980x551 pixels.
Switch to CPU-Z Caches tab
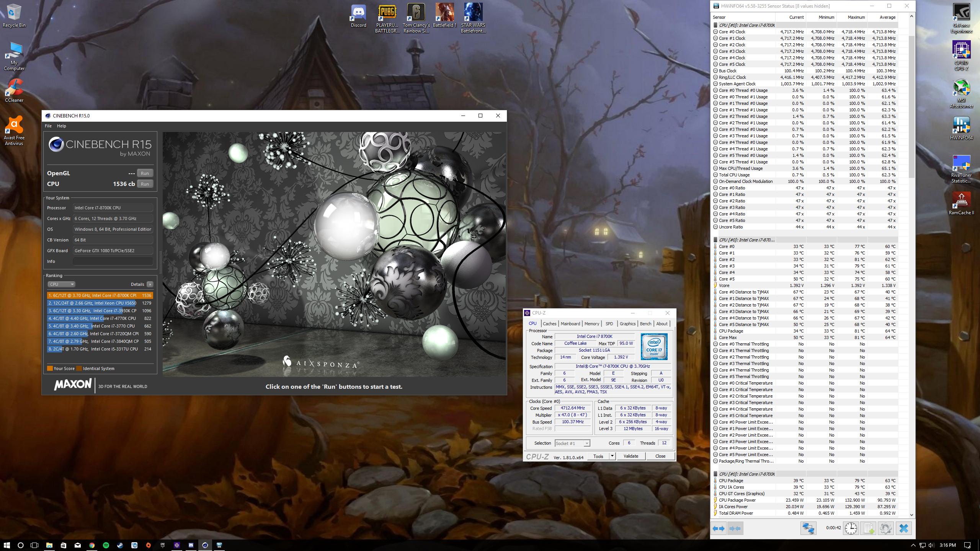(549, 324)
